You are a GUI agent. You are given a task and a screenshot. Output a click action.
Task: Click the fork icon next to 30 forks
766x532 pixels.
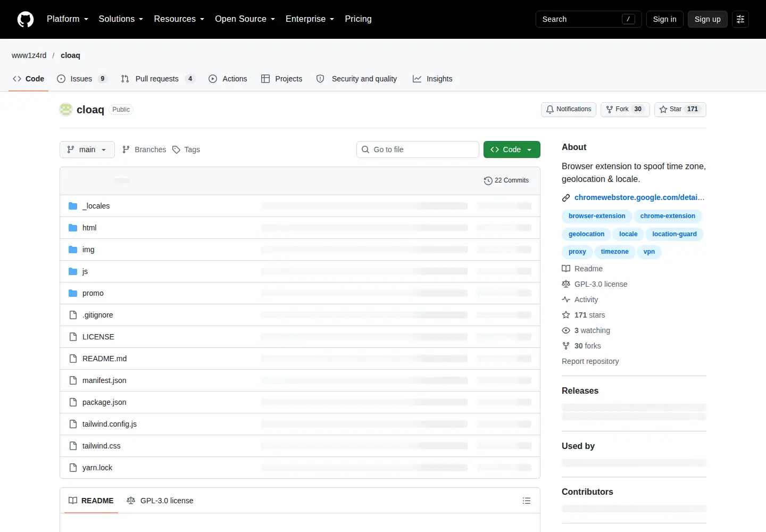pos(566,346)
